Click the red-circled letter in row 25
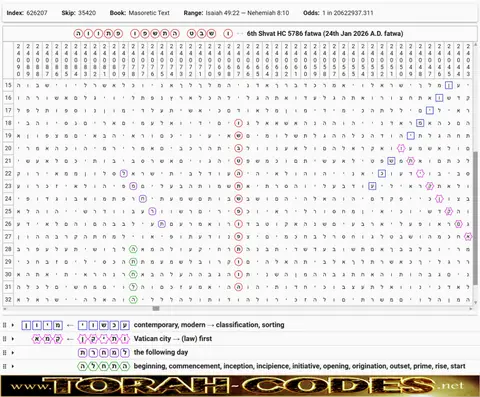 pyautogui.click(x=238, y=211)
